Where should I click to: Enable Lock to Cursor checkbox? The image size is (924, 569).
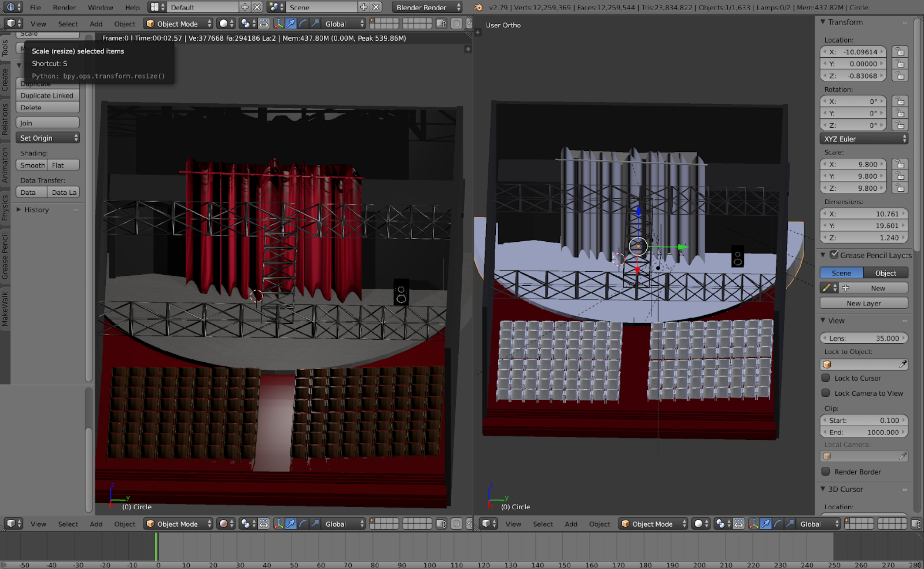(825, 378)
